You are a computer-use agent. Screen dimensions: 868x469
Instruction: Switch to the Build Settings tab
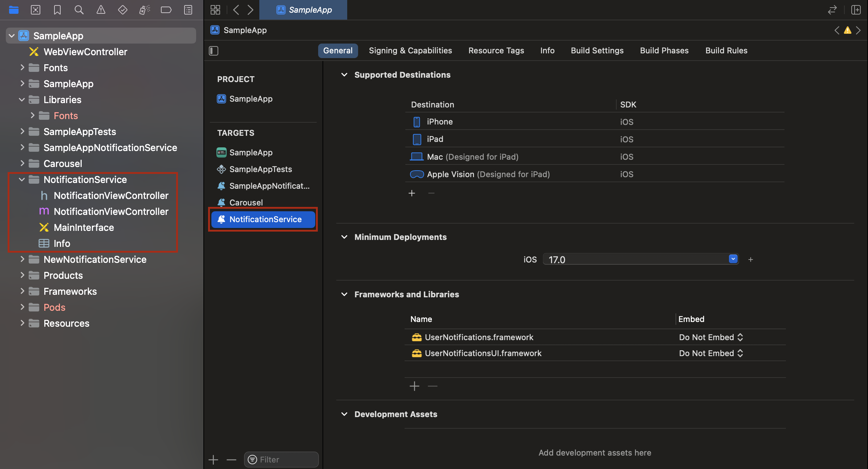point(597,50)
